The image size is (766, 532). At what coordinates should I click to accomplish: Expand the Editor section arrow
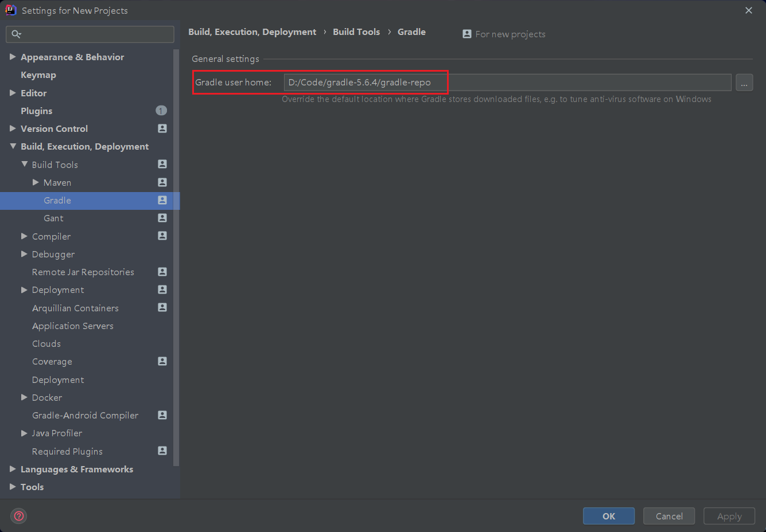coord(13,93)
